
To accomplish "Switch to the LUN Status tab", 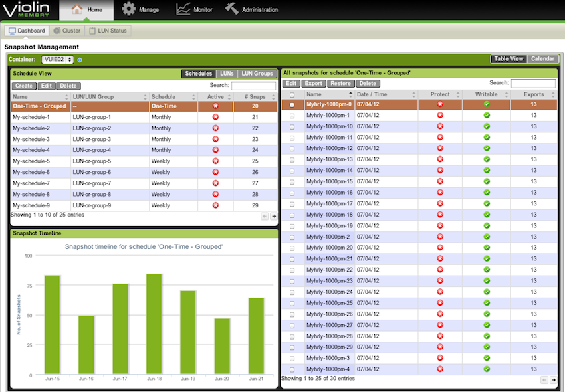I will point(108,31).
